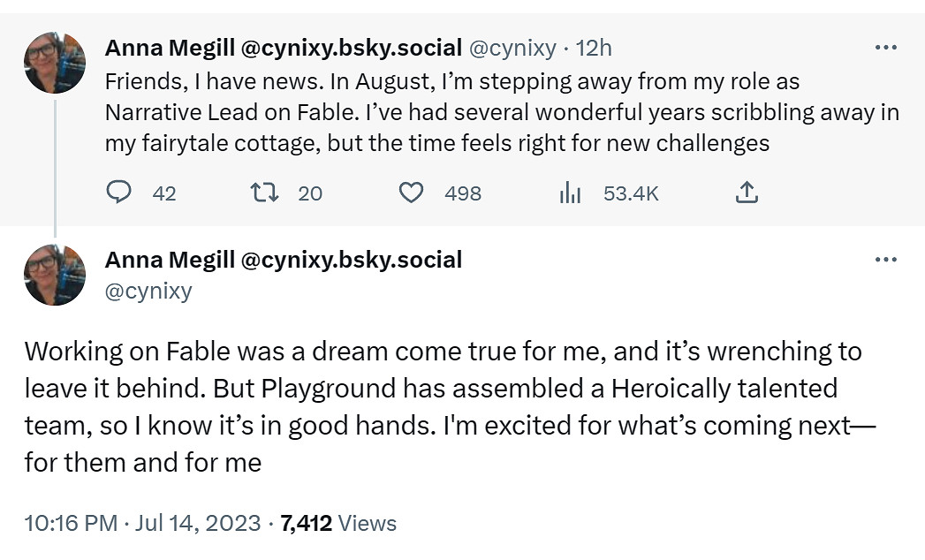This screenshot has height=560, width=925.
Task: Click the 498 likes count
Action: pos(463,193)
